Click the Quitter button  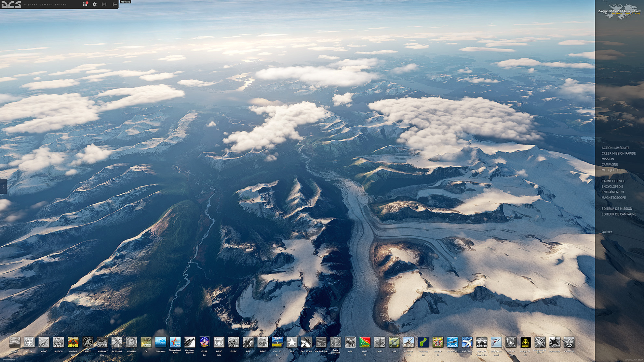pos(607,232)
